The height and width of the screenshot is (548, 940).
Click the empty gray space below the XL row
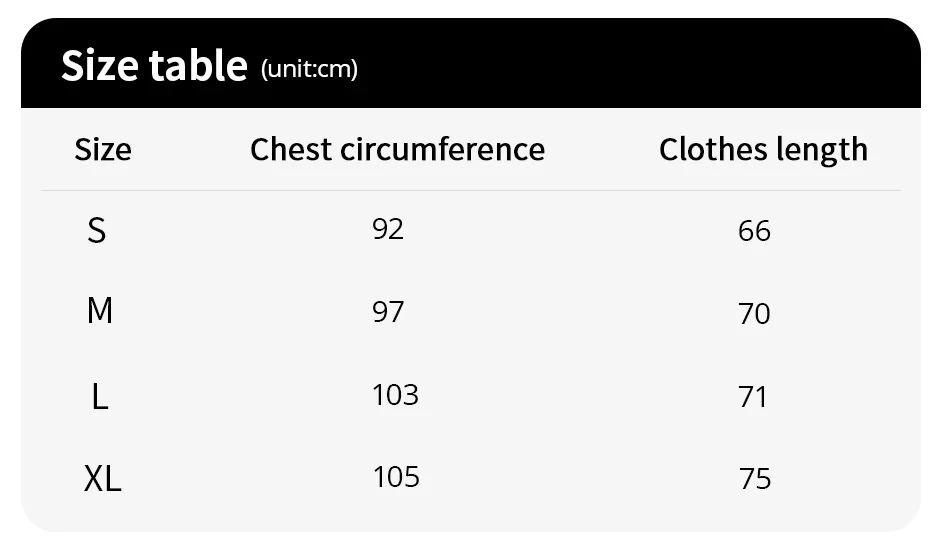pyautogui.click(x=470, y=515)
